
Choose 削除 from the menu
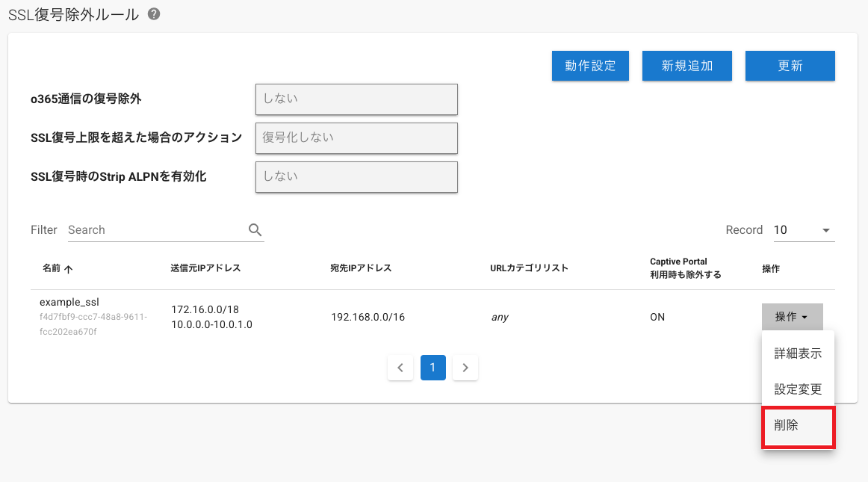coord(798,427)
